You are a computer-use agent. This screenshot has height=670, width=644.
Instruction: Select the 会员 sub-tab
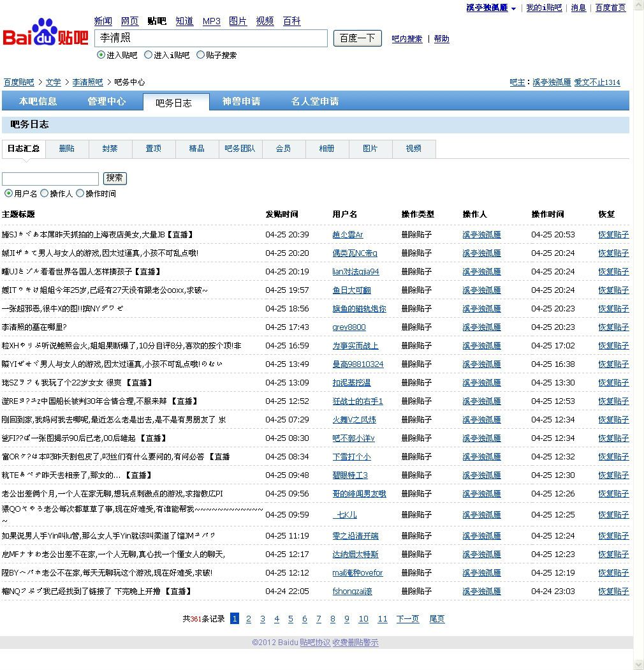tap(284, 149)
